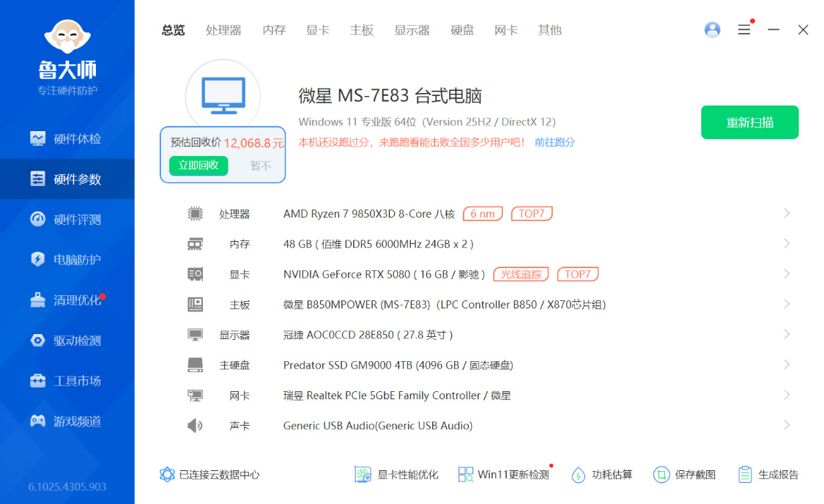Click the network card icon
824x504 pixels.
195,395
